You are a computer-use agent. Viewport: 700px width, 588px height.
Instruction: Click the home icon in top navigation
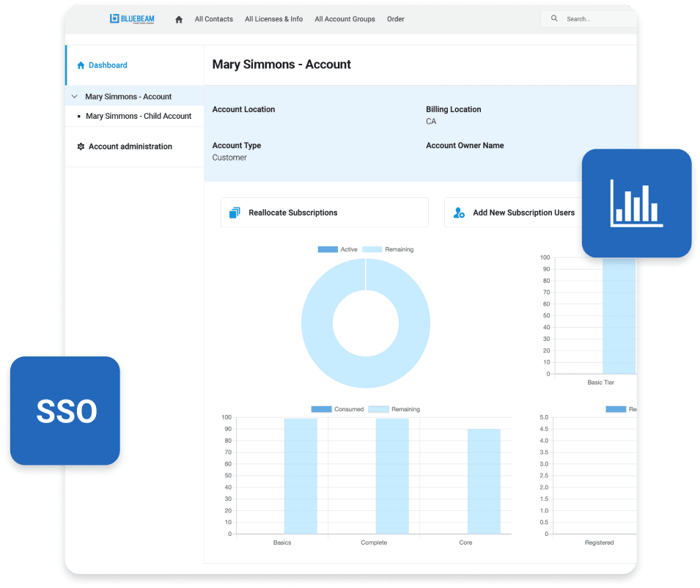pyautogui.click(x=178, y=19)
